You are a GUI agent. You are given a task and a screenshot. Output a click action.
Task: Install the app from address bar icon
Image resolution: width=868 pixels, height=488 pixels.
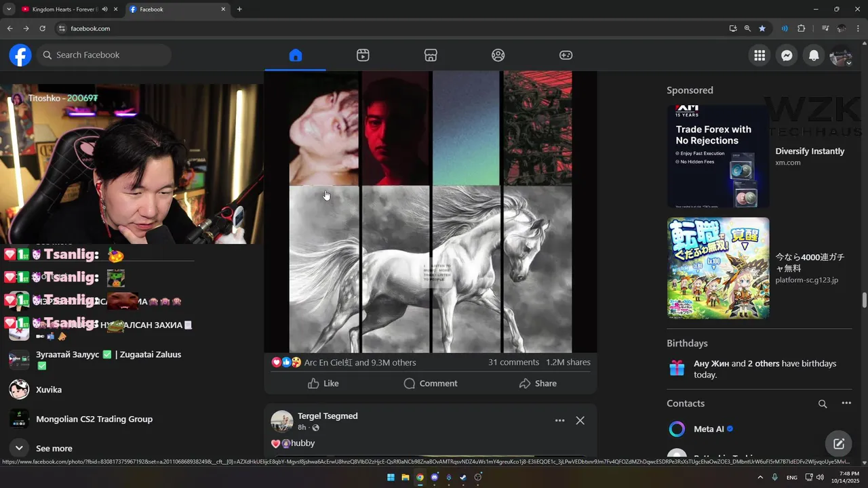tap(733, 28)
